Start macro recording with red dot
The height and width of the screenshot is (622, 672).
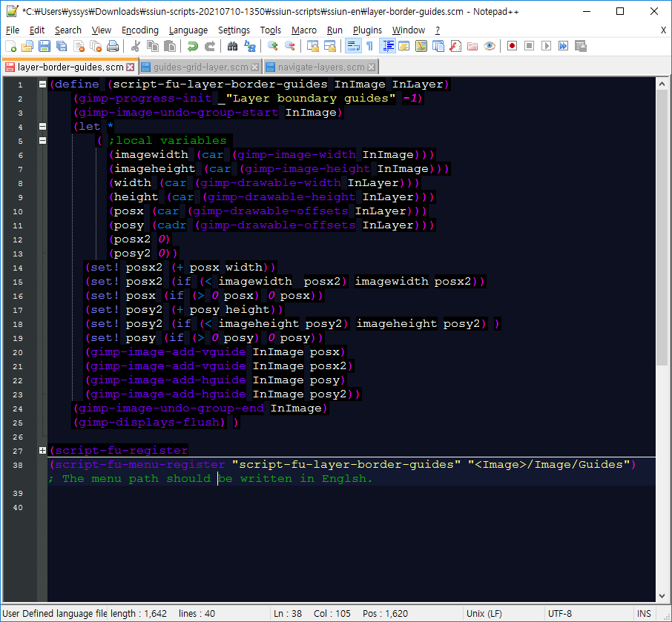click(x=512, y=46)
